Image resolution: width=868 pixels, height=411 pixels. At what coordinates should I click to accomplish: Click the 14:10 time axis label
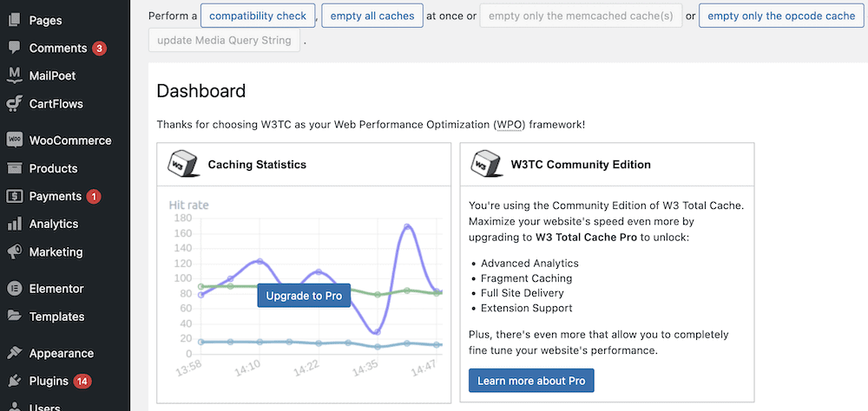247,367
